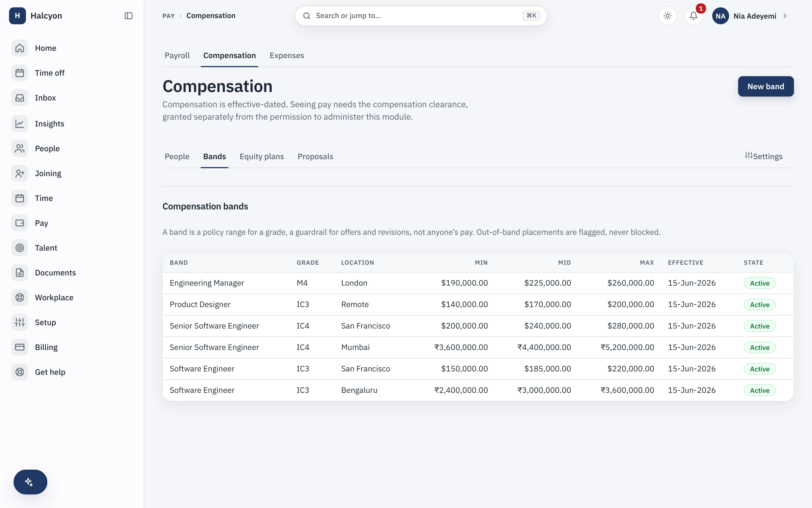Select the Equity plans sub-tab
This screenshot has width=812, height=508.
click(262, 157)
